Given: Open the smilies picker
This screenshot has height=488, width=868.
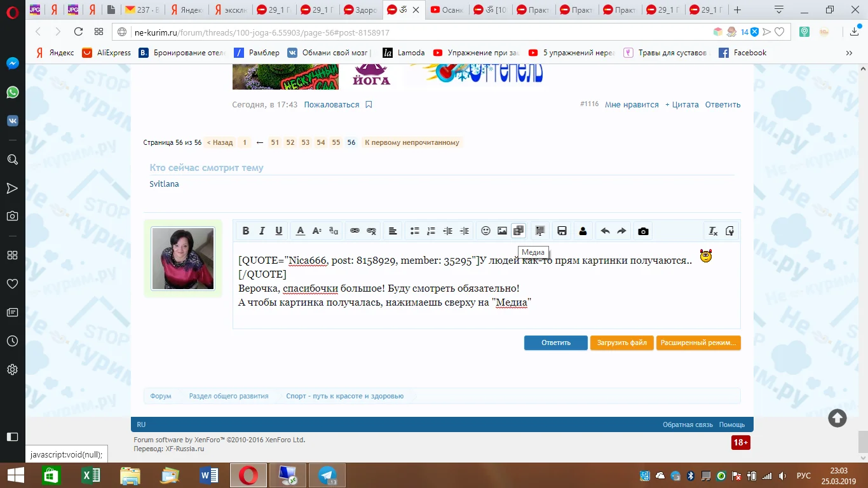Looking at the screenshot, I should [485, 231].
